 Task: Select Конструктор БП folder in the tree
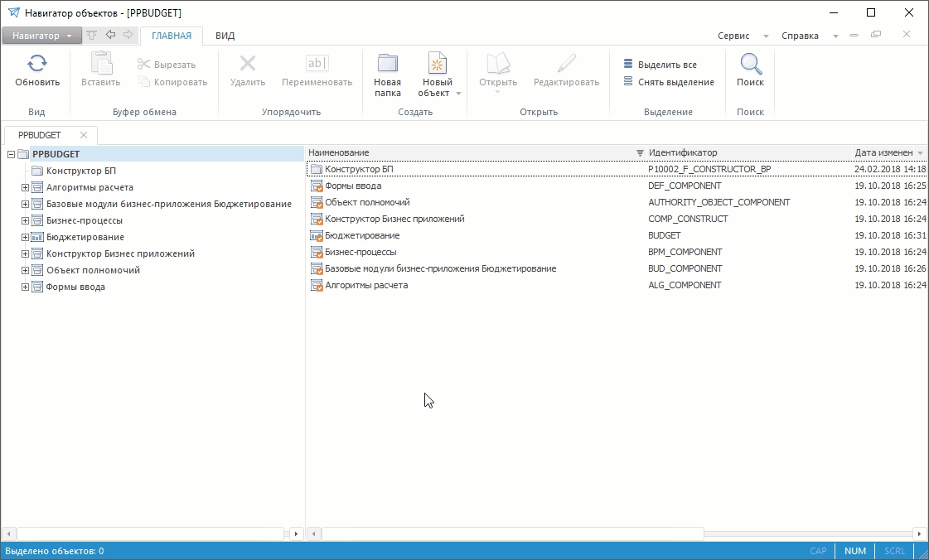tap(80, 171)
